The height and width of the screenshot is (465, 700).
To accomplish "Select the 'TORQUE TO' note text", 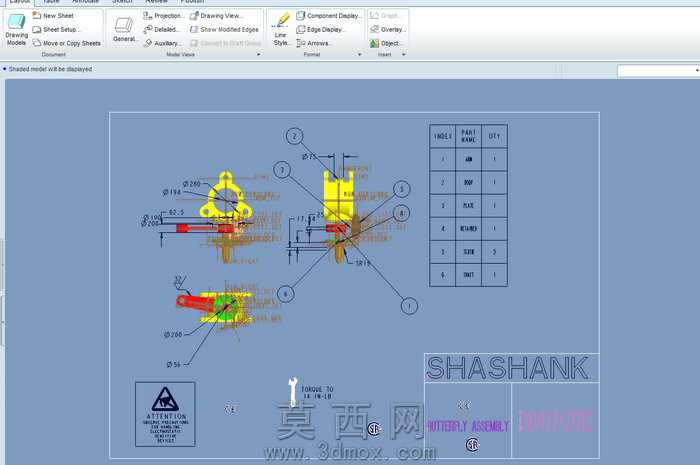I will [317, 393].
